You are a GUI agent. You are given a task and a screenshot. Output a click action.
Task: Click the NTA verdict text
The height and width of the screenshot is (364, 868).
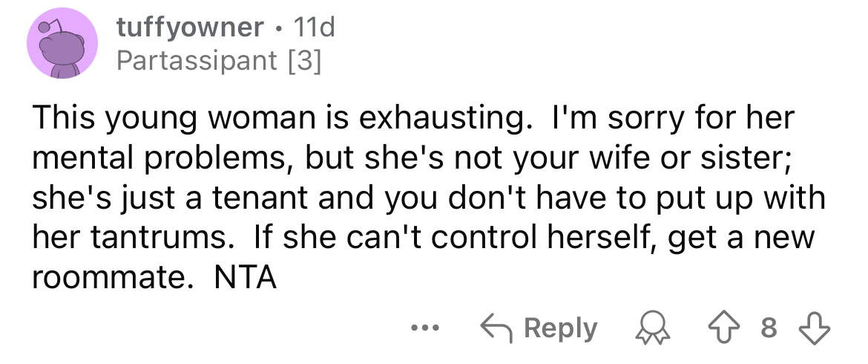pos(244,278)
